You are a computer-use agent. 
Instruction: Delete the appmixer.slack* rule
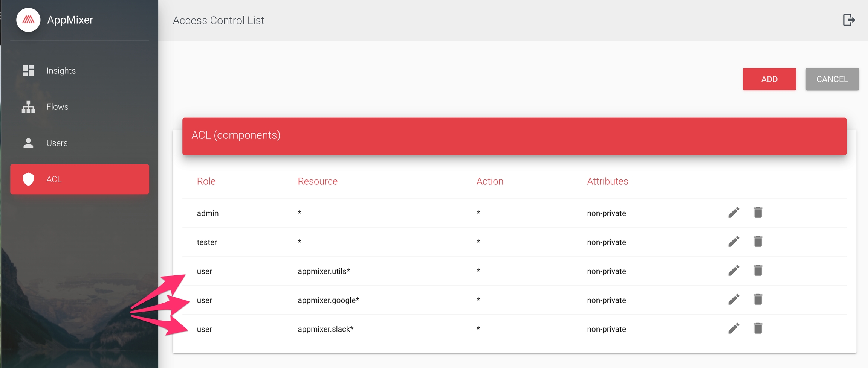coord(758,328)
